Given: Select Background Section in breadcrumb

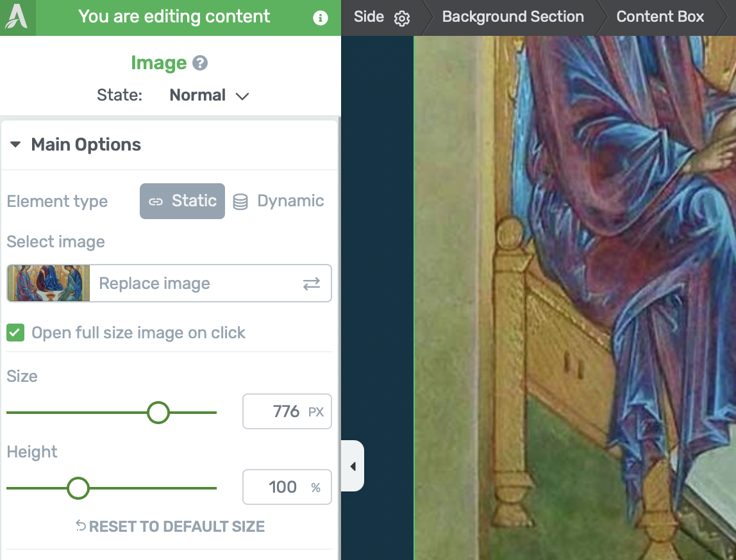Looking at the screenshot, I should coord(513,17).
